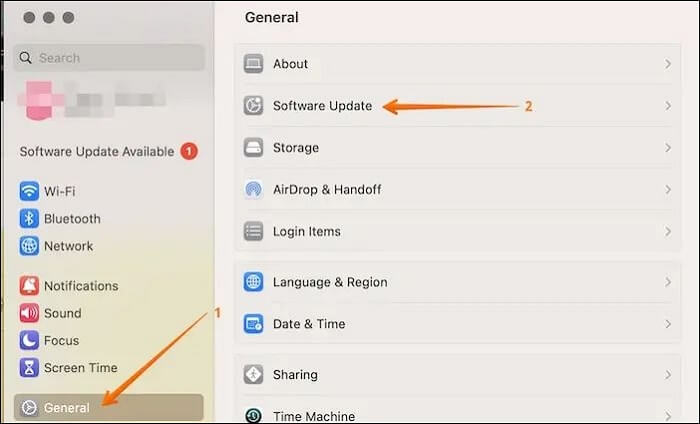
Task: Click the Wi-Fi icon in sidebar
Action: click(29, 191)
